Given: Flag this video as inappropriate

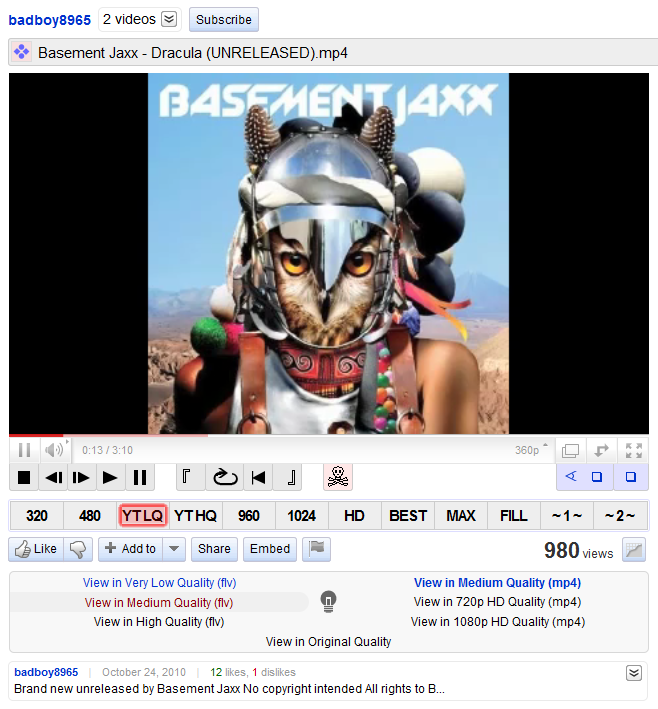Looking at the screenshot, I should [x=317, y=549].
